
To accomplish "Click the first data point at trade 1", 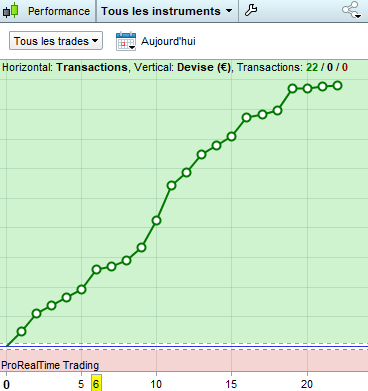I will point(21,331).
